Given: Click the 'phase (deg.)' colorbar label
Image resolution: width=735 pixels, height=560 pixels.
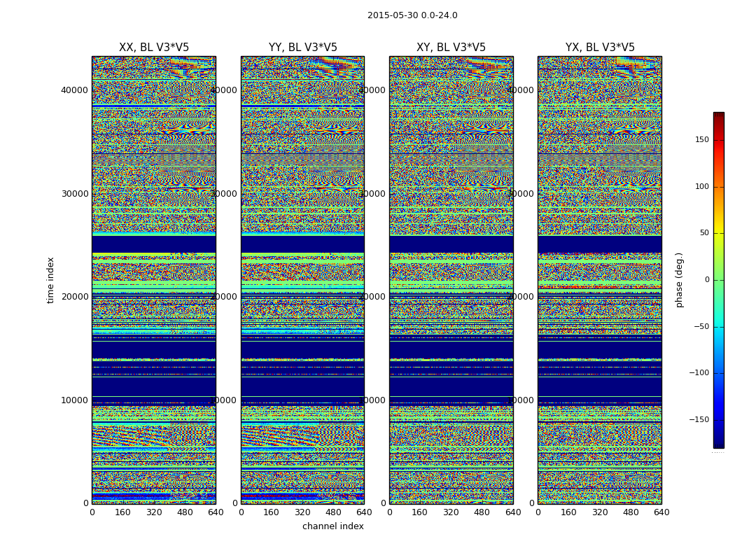Looking at the screenshot, I should coord(679,280).
